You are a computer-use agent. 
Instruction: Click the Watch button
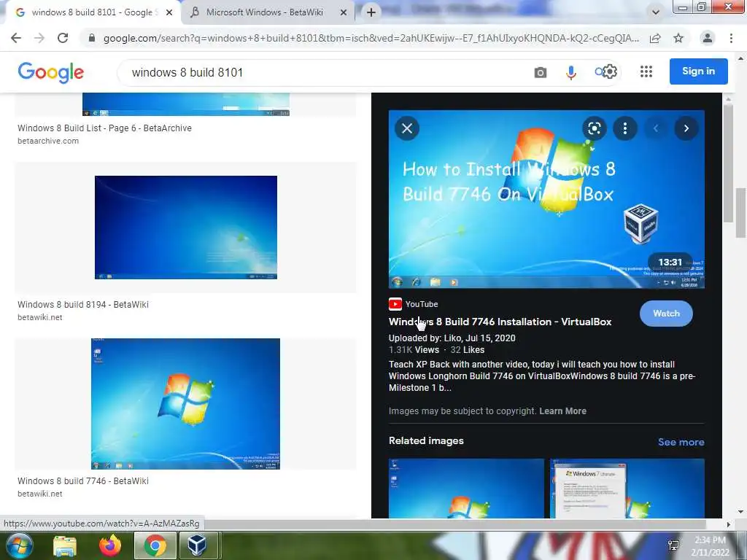coord(666,314)
